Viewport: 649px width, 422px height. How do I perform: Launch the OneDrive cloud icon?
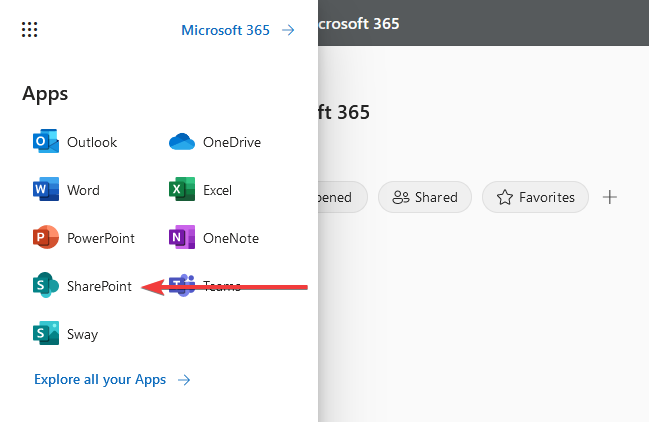click(182, 141)
